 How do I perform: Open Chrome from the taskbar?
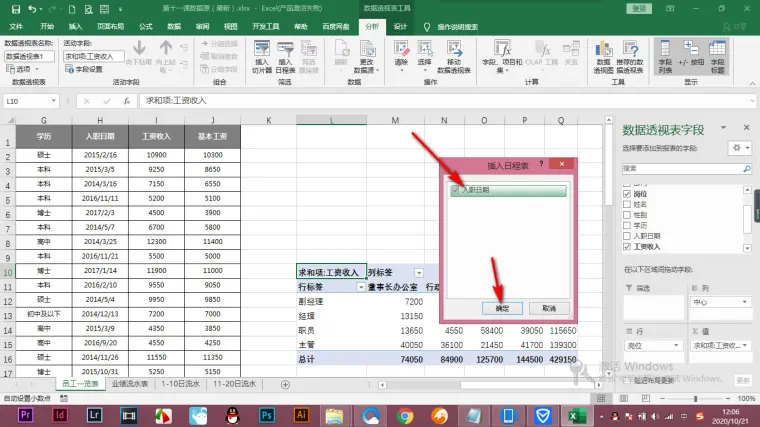coord(405,415)
